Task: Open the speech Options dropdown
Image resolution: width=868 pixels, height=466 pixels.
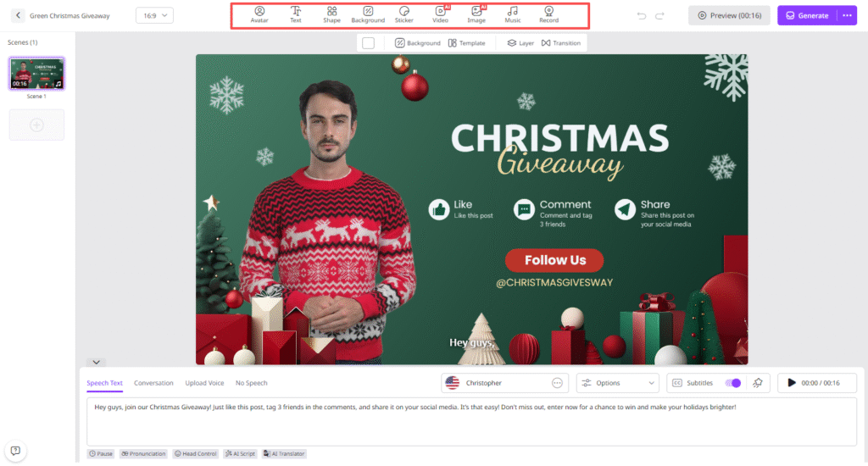Action: pos(617,383)
